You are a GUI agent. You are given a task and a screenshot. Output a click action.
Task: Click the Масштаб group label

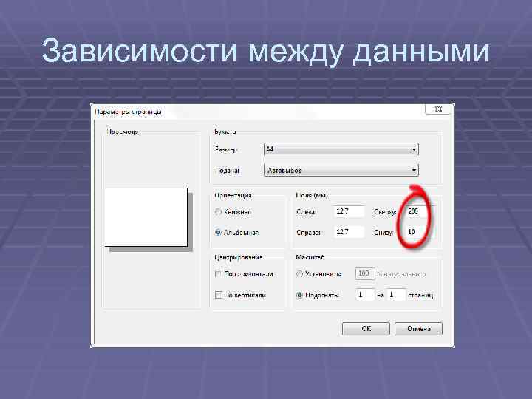click(x=310, y=258)
